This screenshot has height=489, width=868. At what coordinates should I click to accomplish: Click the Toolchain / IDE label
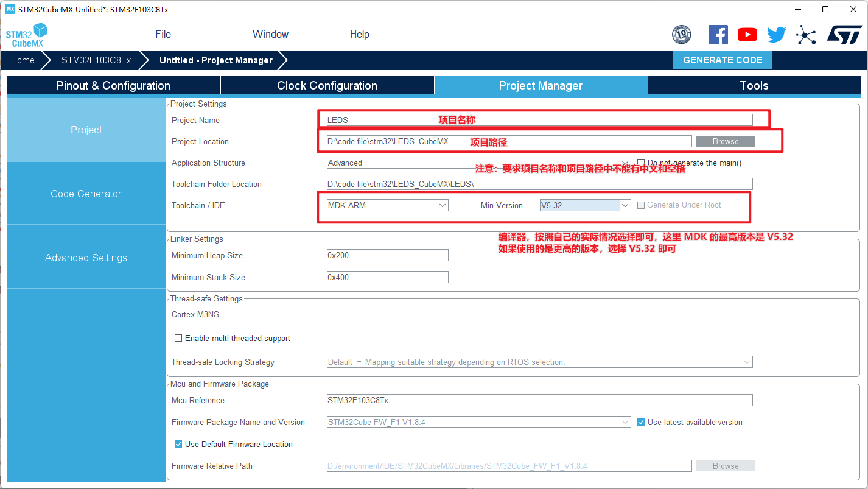[x=198, y=205]
